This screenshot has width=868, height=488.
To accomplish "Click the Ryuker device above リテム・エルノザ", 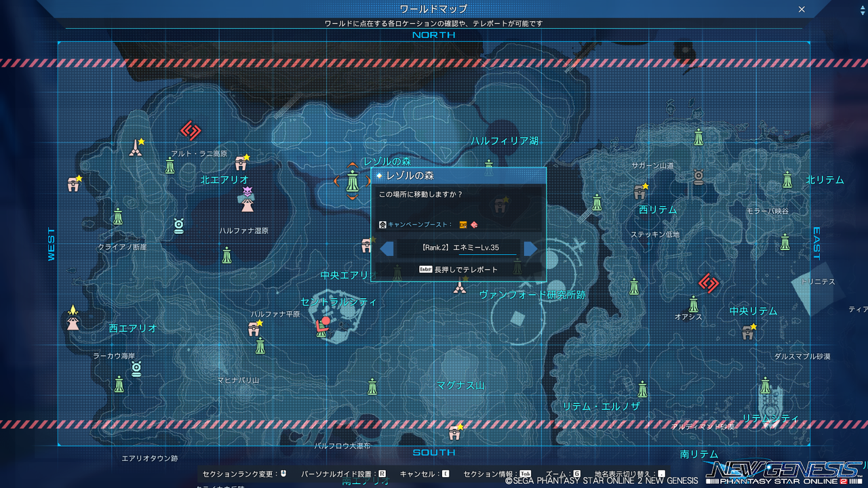I will (642, 389).
